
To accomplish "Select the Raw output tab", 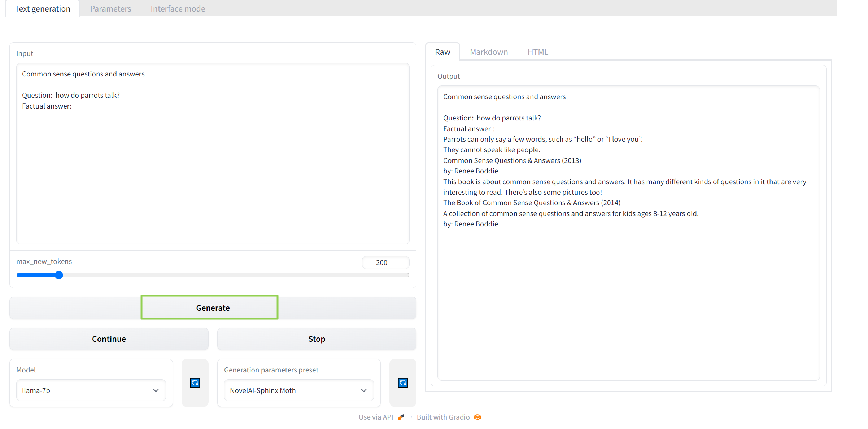I will tap(442, 52).
